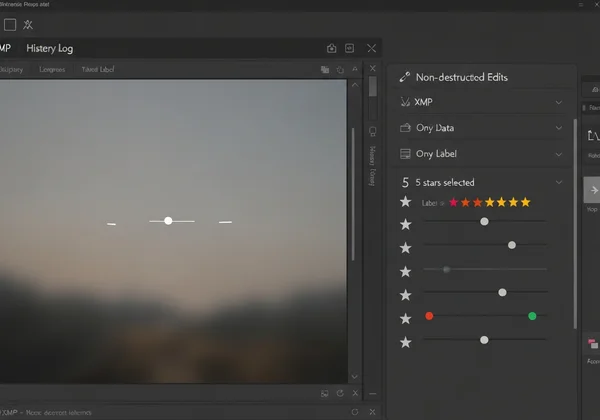Open the Longrees sub-tab
Viewport: 600px width, 420px height.
tap(52, 69)
